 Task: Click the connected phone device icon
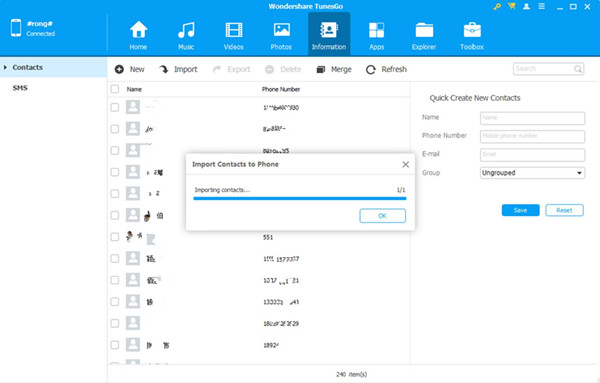[16, 28]
